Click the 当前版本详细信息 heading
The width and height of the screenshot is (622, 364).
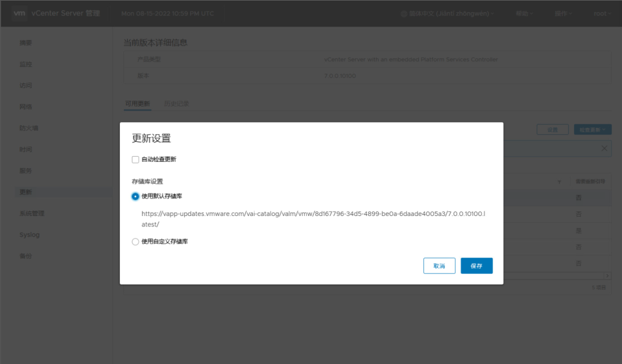(x=155, y=43)
